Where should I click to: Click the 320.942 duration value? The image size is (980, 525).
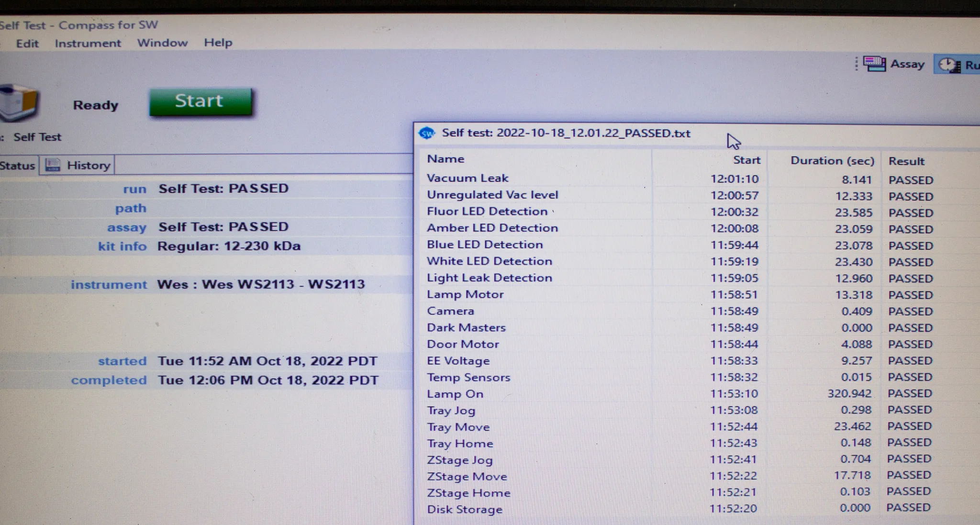pyautogui.click(x=849, y=393)
